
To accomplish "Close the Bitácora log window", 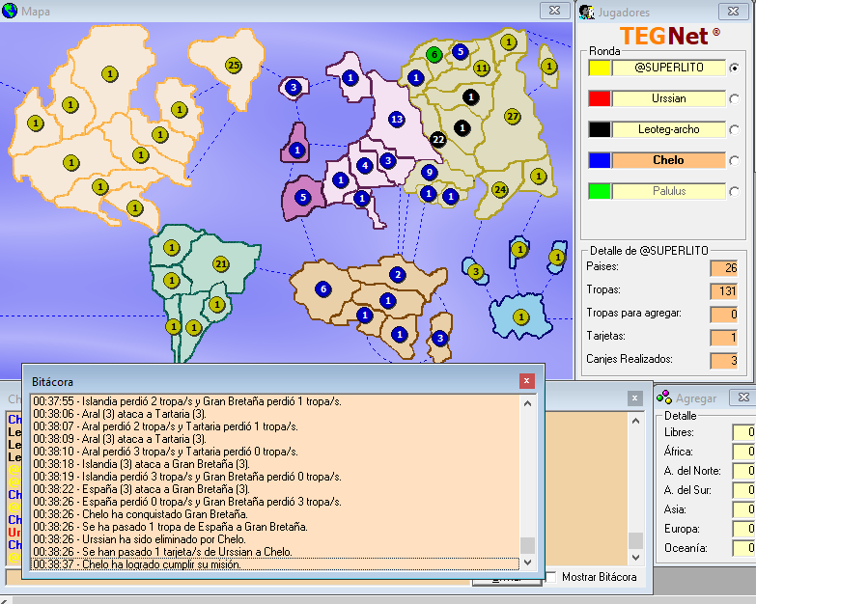I will point(526,381).
